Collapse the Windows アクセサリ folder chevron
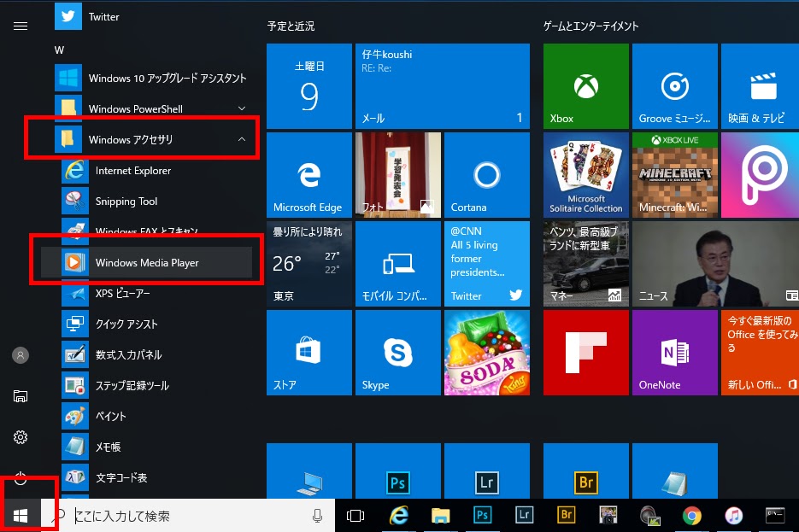The image size is (799, 532). tap(242, 139)
